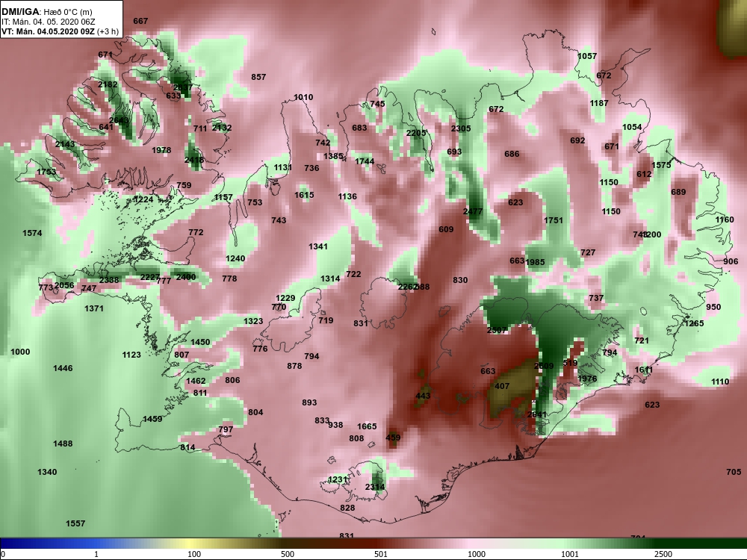This screenshot has height=560, width=747.
Task: Click the map value "857"
Action: pos(258,77)
